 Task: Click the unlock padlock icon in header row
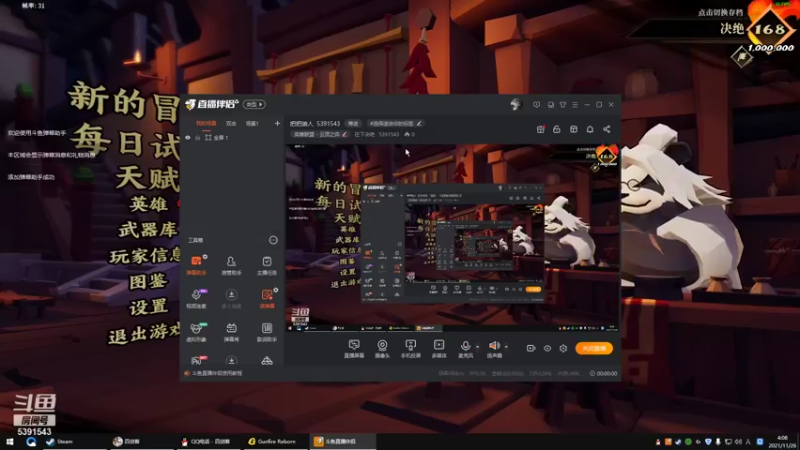(x=557, y=130)
